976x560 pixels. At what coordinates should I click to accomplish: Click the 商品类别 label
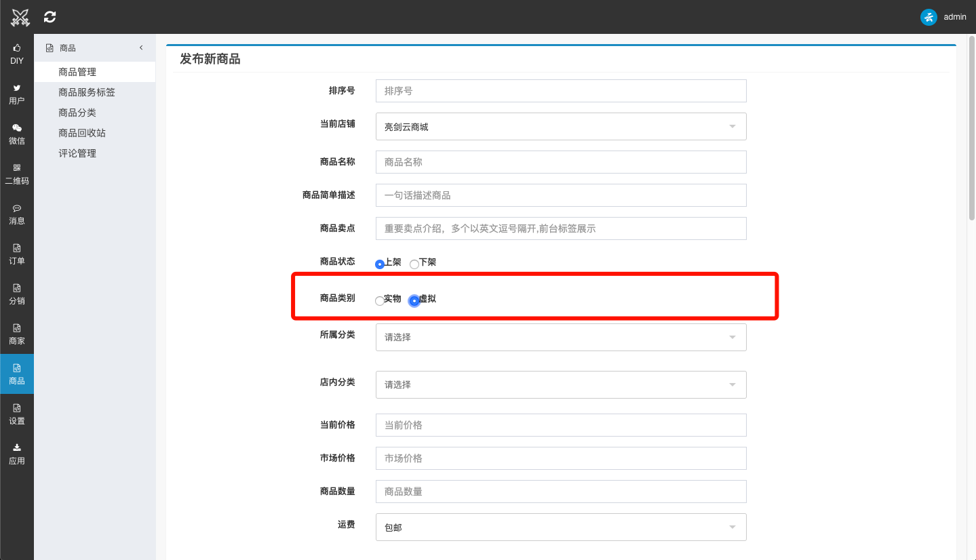pyautogui.click(x=337, y=298)
